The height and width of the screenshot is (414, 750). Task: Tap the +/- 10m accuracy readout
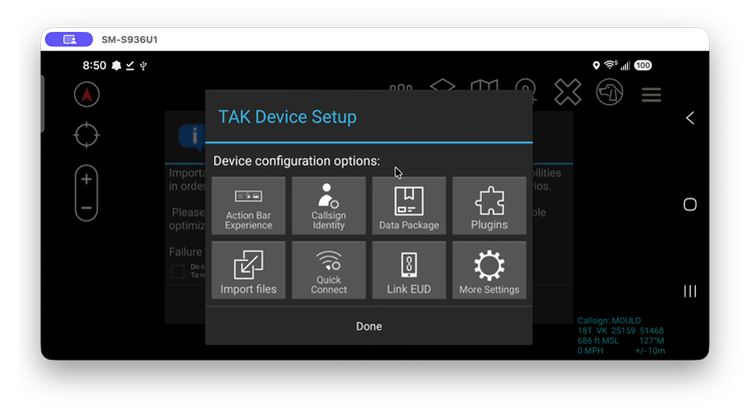(650, 350)
